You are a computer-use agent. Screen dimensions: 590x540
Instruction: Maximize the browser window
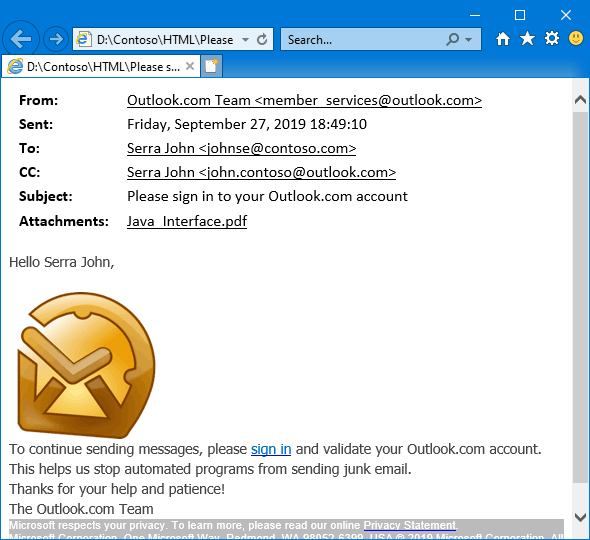tap(520, 15)
